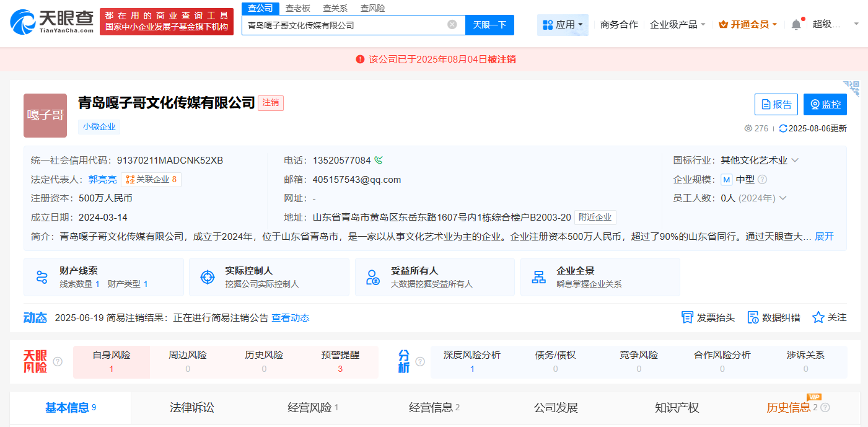The height and width of the screenshot is (427, 868).
Task: Open the notification bell icon
Action: 797,24
